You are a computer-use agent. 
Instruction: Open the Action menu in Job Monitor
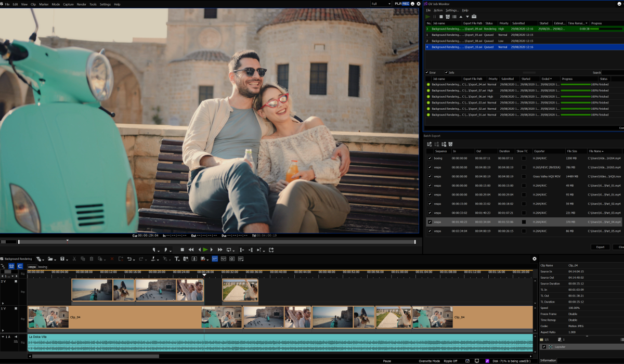pyautogui.click(x=438, y=10)
